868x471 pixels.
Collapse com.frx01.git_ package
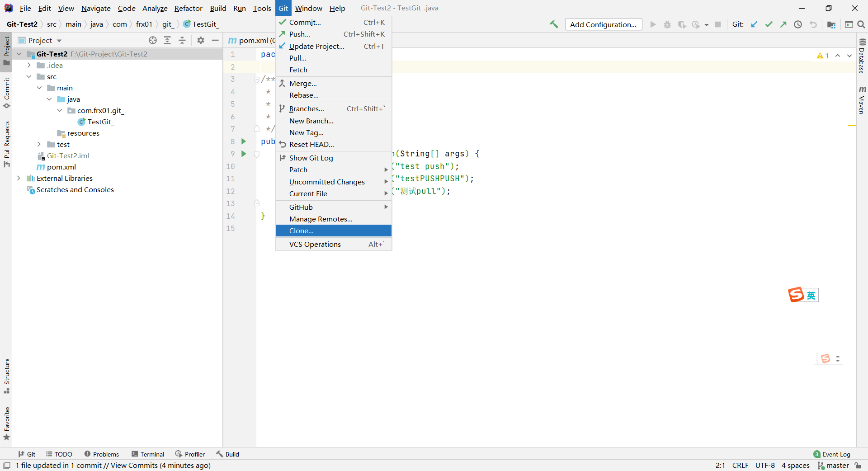pyautogui.click(x=59, y=110)
